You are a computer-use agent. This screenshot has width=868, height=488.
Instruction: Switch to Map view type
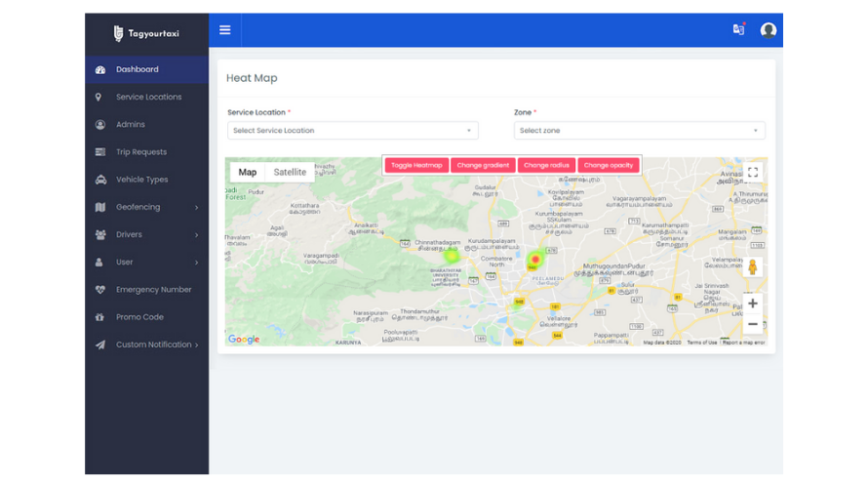pos(248,173)
